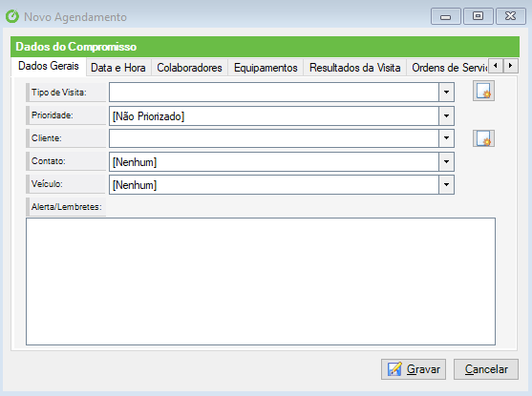Open the Contato dropdown arrow

446,161
